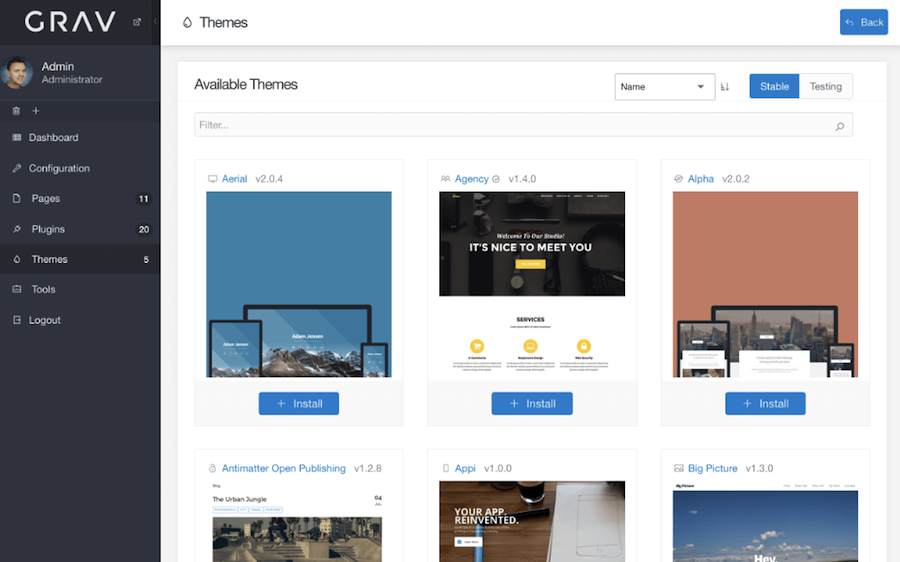Click the Themes count badge 5
The width and height of the screenshot is (900, 562).
point(146,259)
